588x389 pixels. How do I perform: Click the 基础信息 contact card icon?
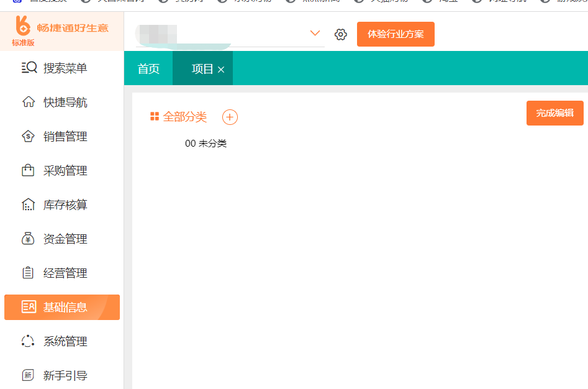coord(29,307)
